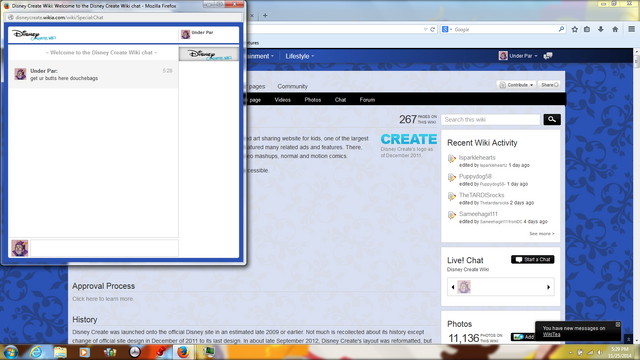Click the user thumbnail in Live Chat carousel
Screen dimensions: 640x360
tap(464, 287)
